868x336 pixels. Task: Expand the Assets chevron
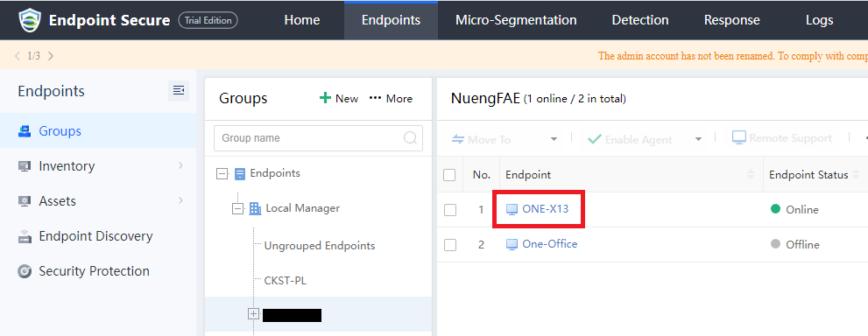[x=180, y=200]
